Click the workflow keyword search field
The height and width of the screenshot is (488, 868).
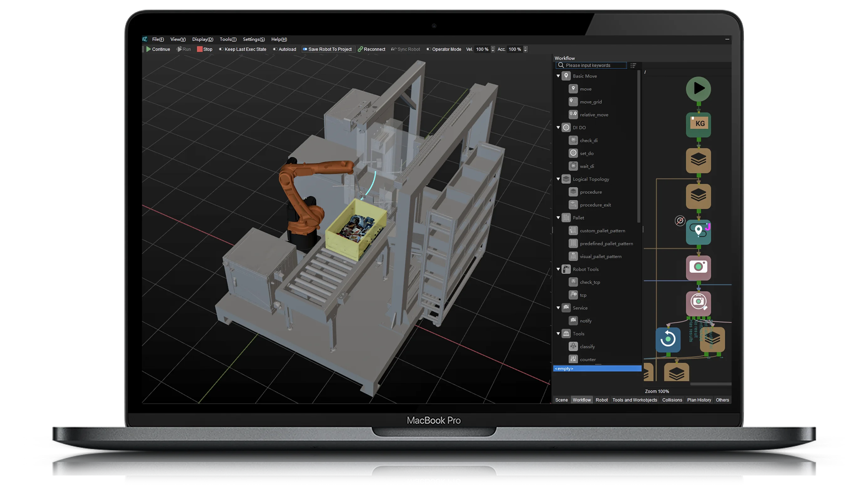591,65
